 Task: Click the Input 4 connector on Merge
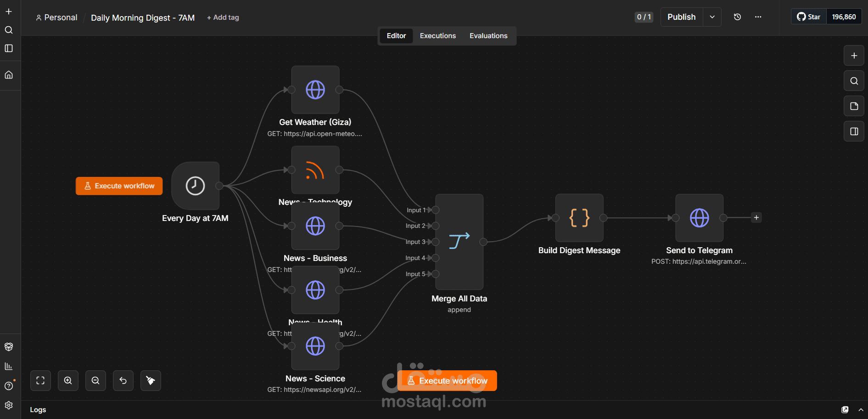click(435, 258)
